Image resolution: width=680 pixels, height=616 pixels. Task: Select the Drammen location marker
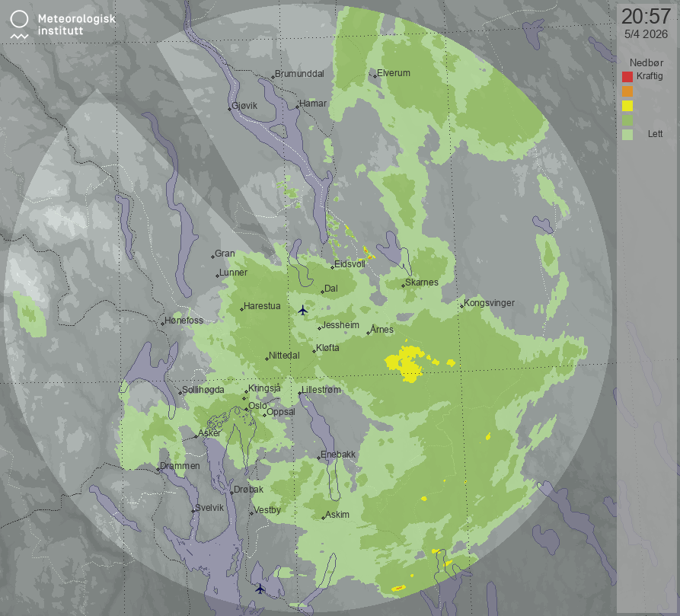coord(158,469)
